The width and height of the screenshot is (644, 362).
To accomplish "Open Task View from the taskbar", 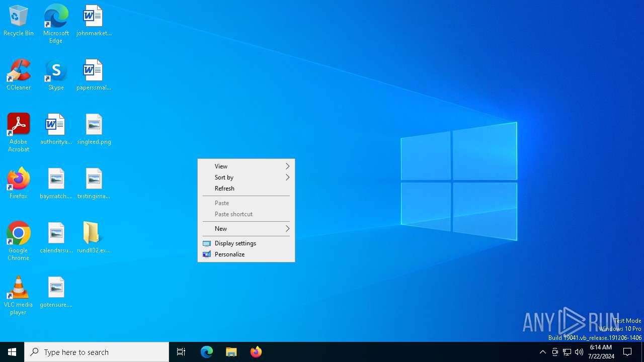I will click(x=181, y=352).
